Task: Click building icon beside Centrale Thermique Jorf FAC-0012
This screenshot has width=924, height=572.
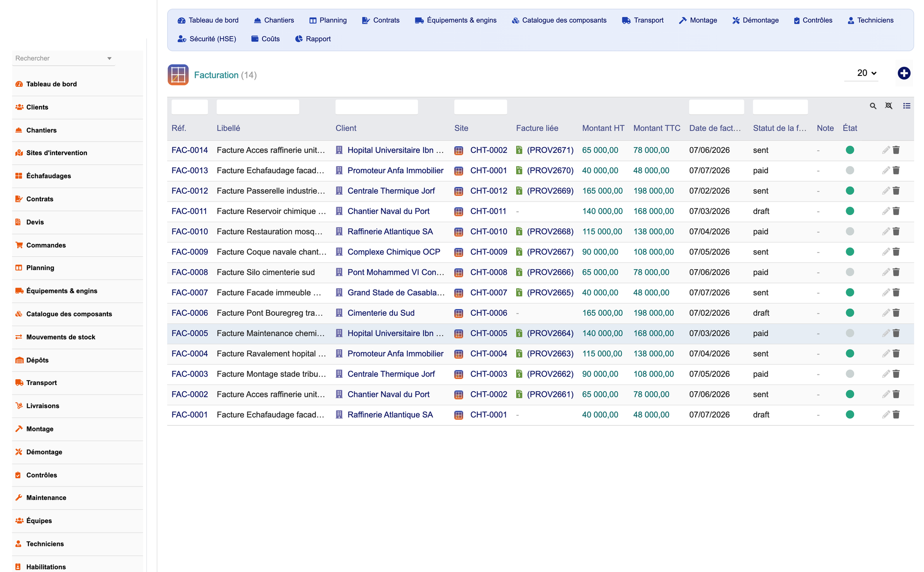Action: coord(339,191)
